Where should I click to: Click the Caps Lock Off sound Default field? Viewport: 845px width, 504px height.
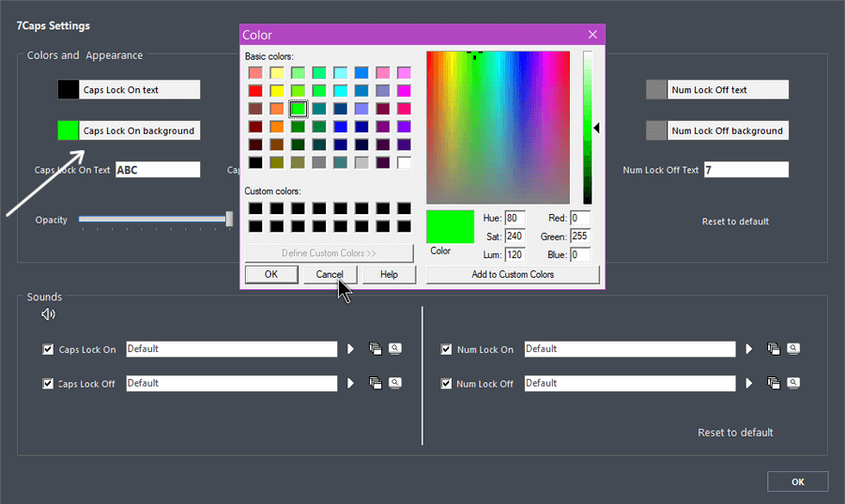pyautogui.click(x=232, y=383)
